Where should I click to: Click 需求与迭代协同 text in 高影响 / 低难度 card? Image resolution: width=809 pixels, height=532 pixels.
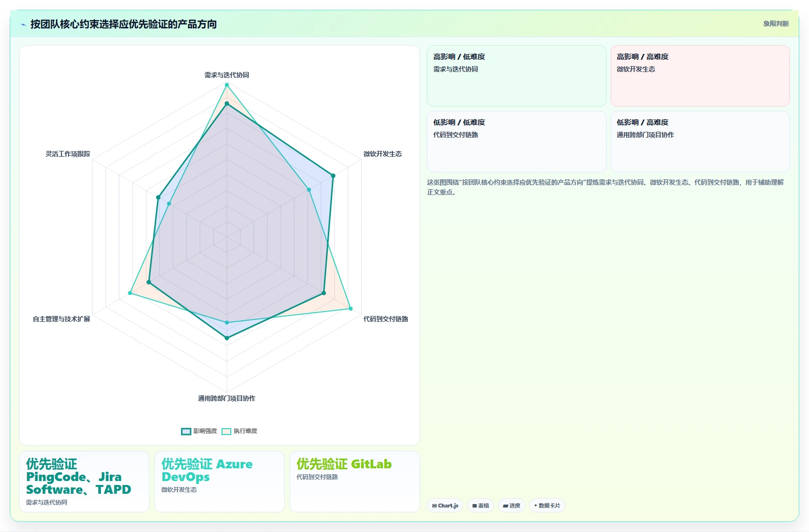(456, 69)
